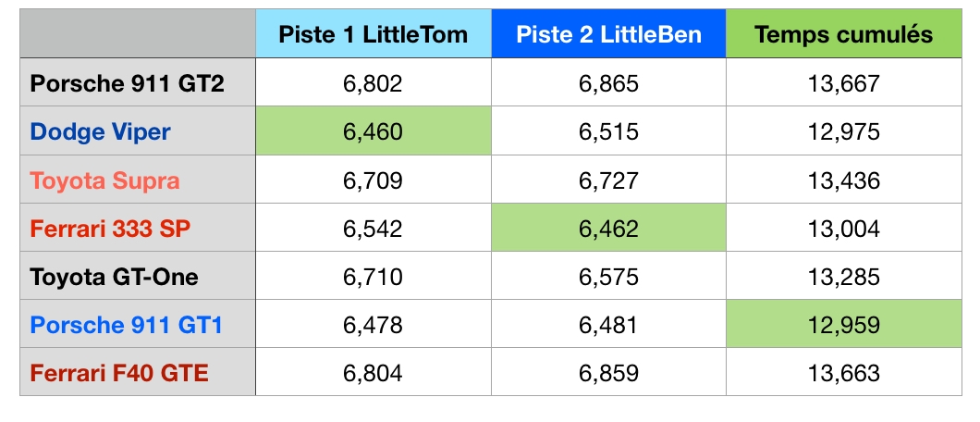This screenshot has height=422, width=980.
Task: Select the Toyota GT-One row label
Action: [115, 276]
